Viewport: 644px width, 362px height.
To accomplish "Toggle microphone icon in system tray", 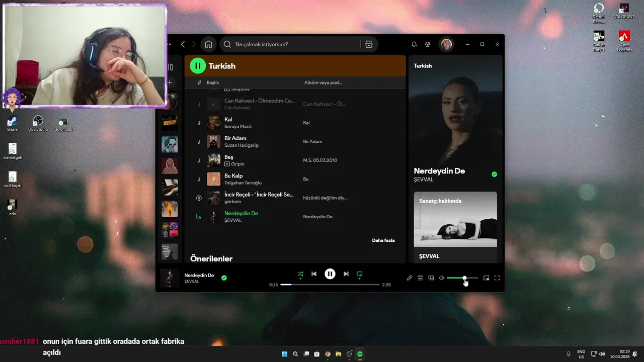I will tap(569, 354).
